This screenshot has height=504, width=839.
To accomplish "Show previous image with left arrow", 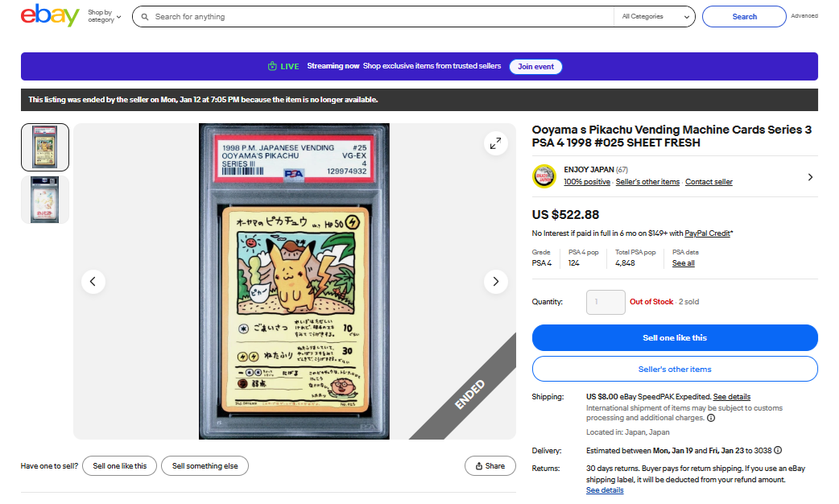I will tap(93, 282).
